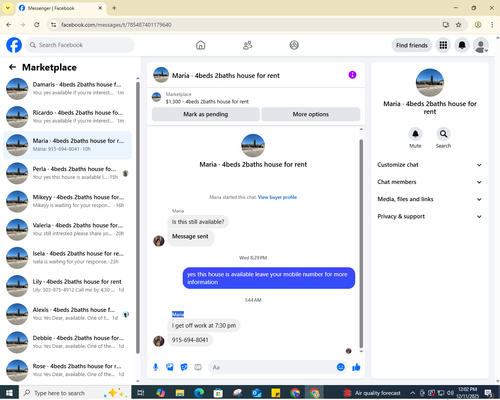View site information icon in address bar

[x=54, y=25]
